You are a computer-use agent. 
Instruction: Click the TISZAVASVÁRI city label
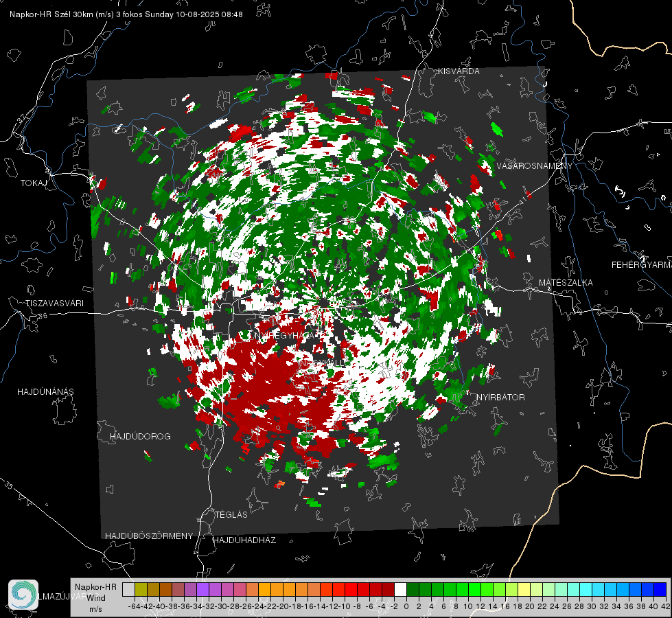[54, 304]
